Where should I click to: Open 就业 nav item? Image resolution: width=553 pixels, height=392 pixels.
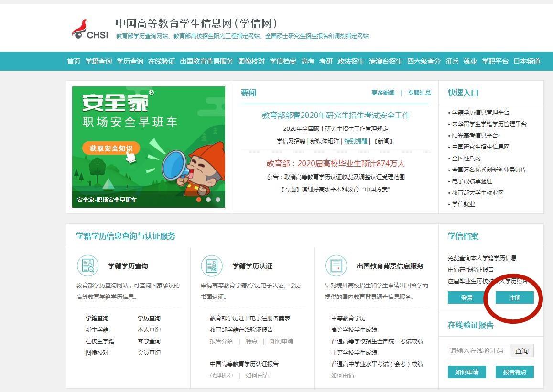click(470, 61)
